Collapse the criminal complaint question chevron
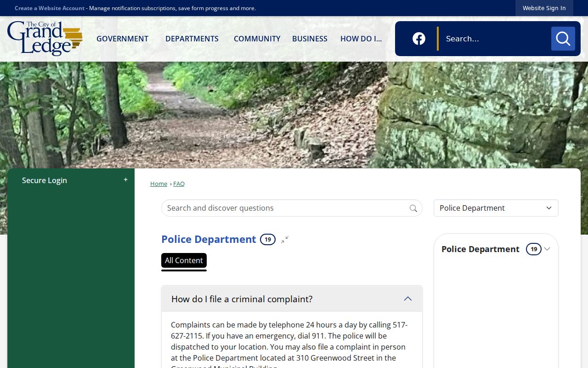 point(407,299)
